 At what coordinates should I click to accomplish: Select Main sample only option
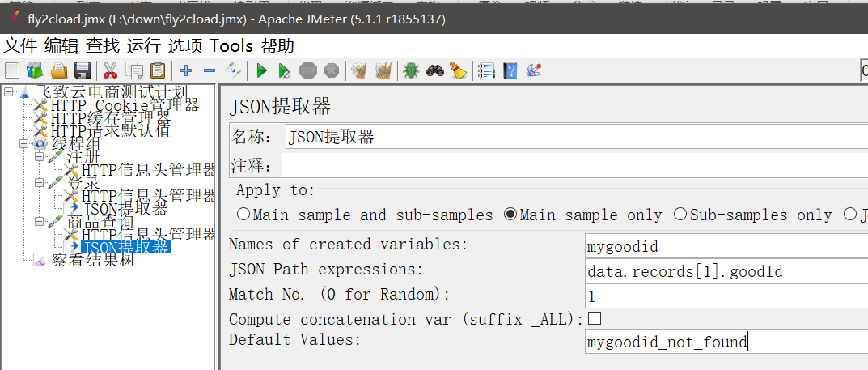coord(582,215)
